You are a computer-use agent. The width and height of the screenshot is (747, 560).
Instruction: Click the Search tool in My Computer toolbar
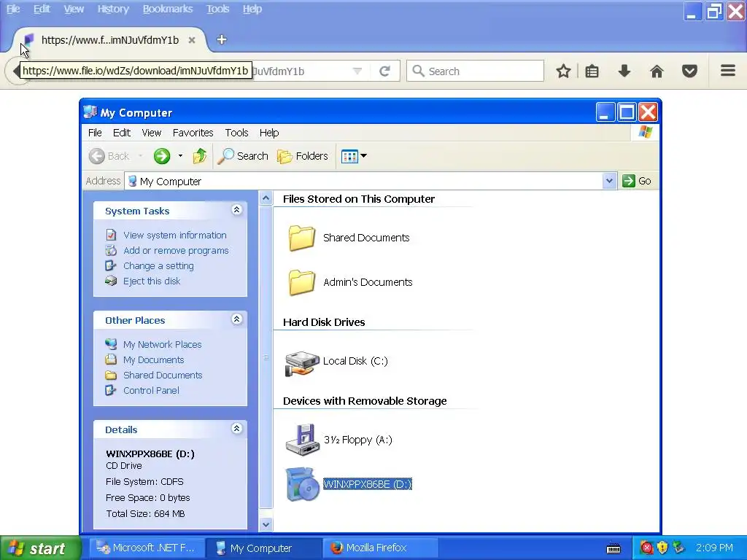pos(242,156)
